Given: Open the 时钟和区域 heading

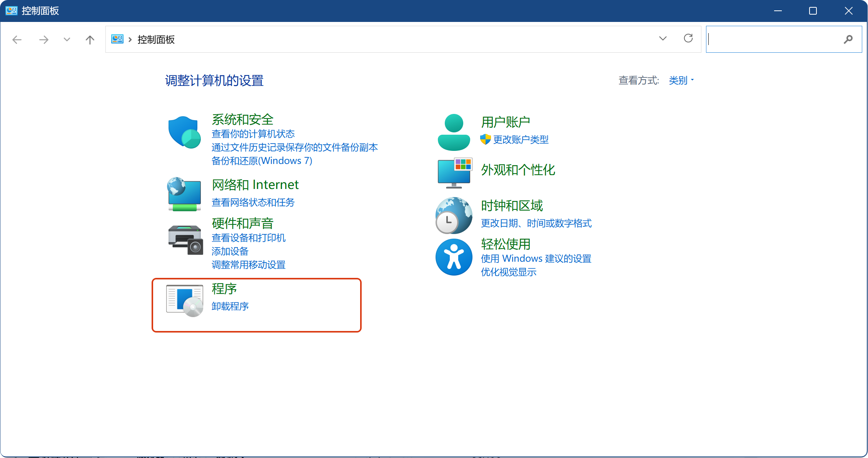Looking at the screenshot, I should (x=512, y=206).
